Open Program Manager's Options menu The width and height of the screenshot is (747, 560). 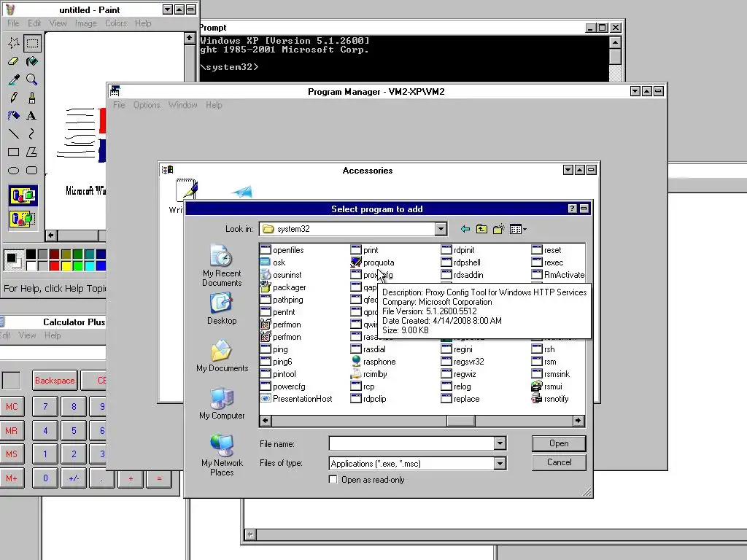(x=147, y=105)
